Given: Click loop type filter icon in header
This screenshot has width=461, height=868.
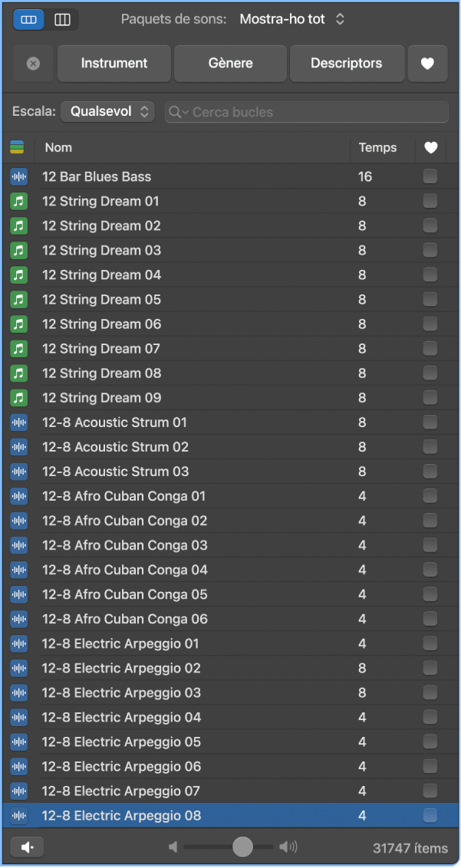Looking at the screenshot, I should (17, 147).
